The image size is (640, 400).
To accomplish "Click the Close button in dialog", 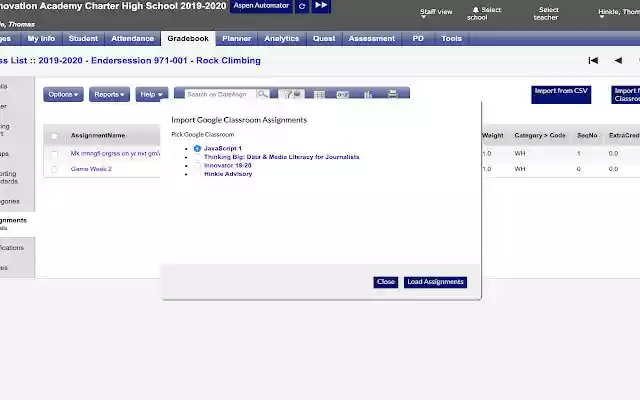I will [x=386, y=282].
